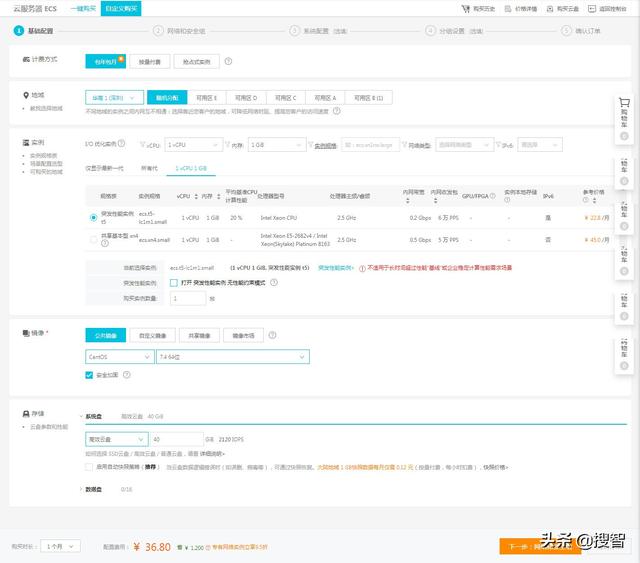This screenshot has height=563, width=640.
Task: Open the price details icon in top bar
Action: pyautogui.click(x=508, y=9)
